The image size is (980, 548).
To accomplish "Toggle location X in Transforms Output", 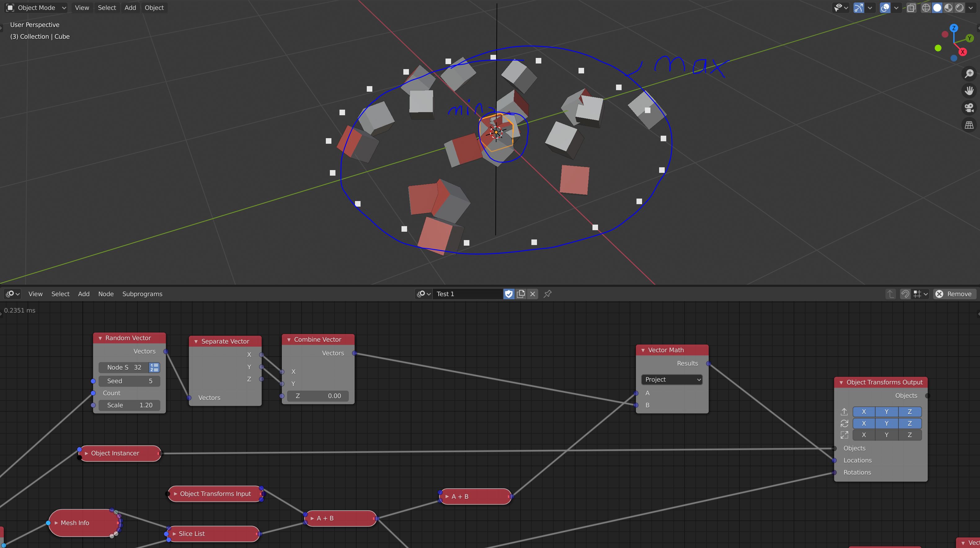I will 864,412.
